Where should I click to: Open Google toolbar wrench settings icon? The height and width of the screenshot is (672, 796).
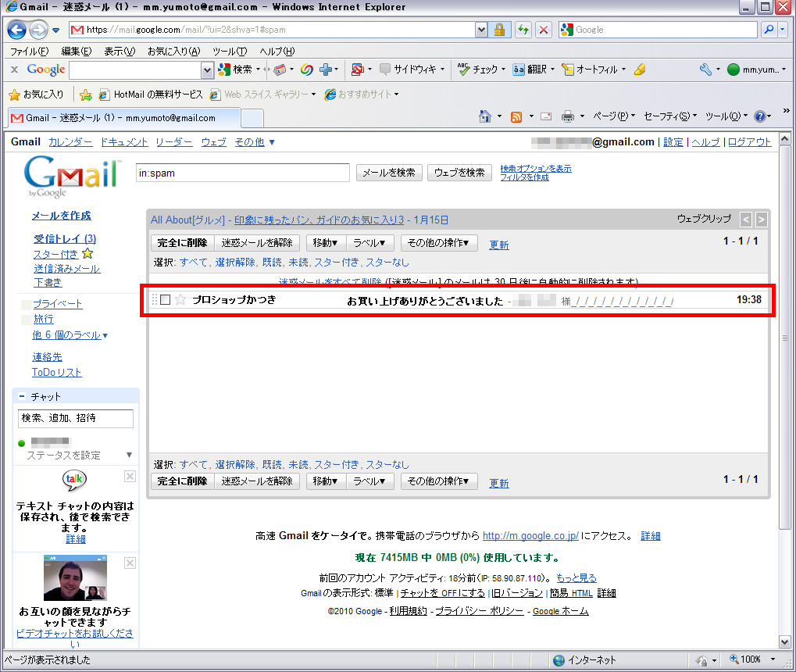[x=705, y=70]
